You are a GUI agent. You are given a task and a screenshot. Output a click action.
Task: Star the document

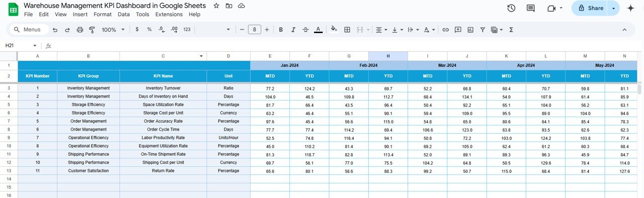click(x=216, y=6)
